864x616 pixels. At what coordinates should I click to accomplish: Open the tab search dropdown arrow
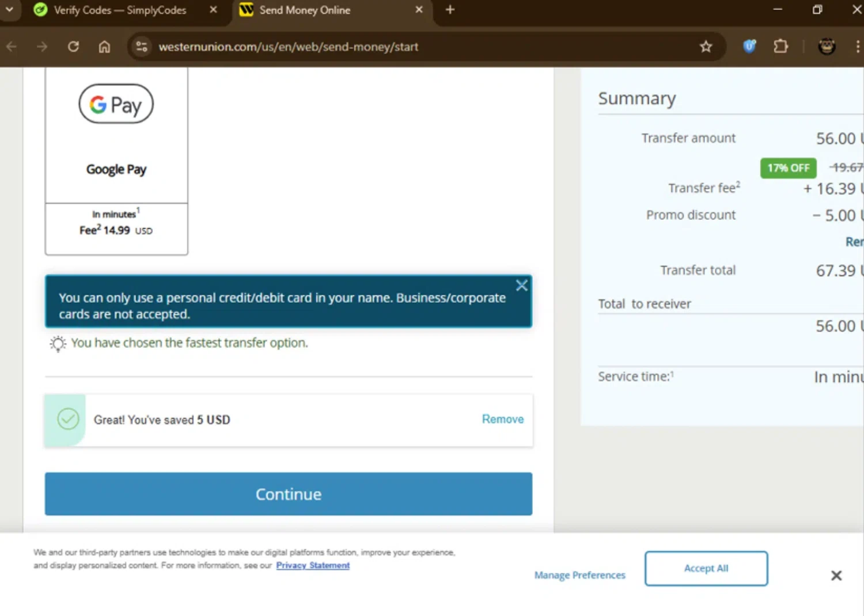(9, 10)
